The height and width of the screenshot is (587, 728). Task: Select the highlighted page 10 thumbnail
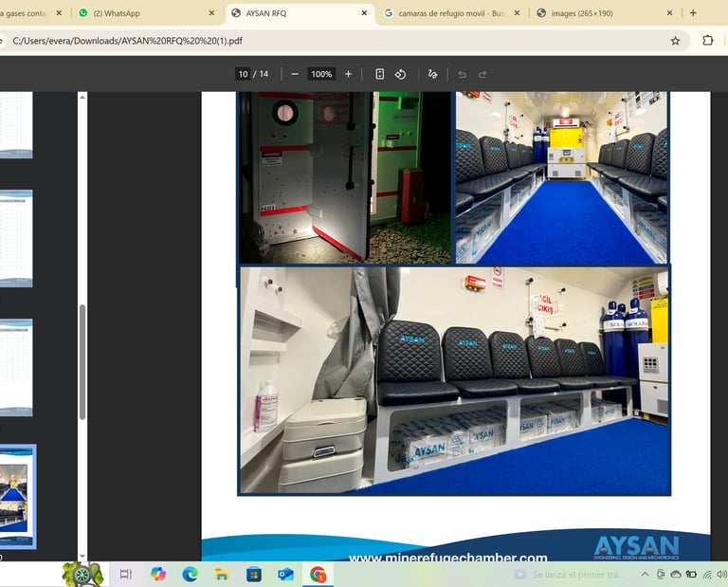click(x=17, y=497)
